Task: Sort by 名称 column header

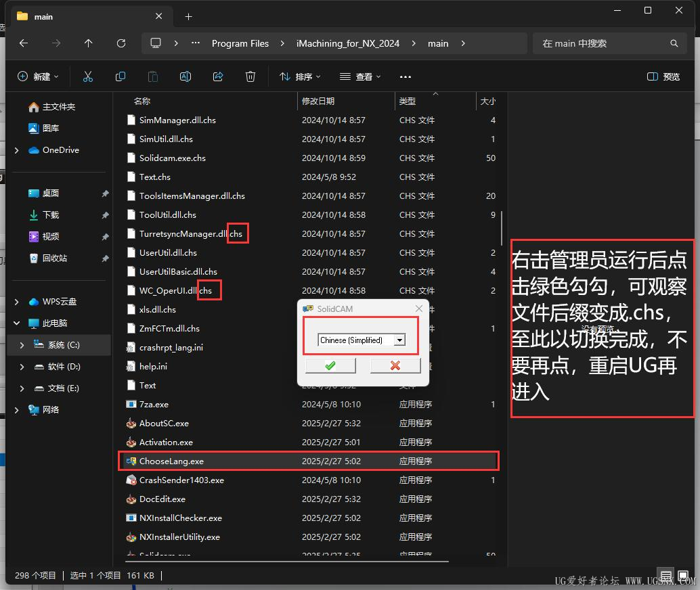Action: tap(142, 101)
